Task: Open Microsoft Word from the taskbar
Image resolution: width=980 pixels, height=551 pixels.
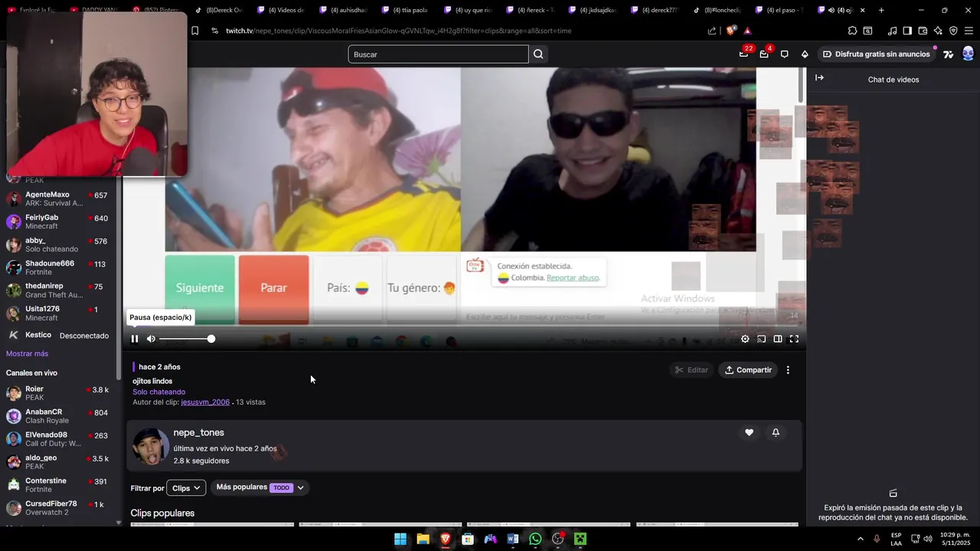Action: pos(513,539)
